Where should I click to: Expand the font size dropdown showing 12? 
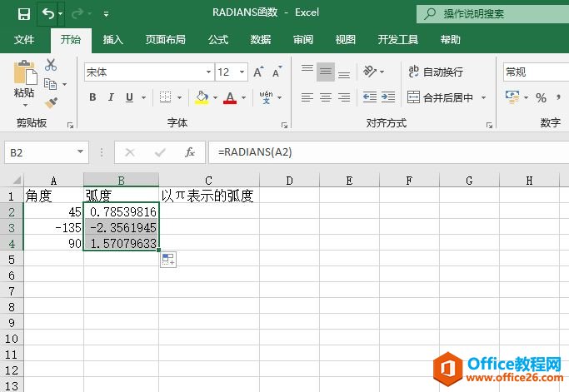pos(243,72)
